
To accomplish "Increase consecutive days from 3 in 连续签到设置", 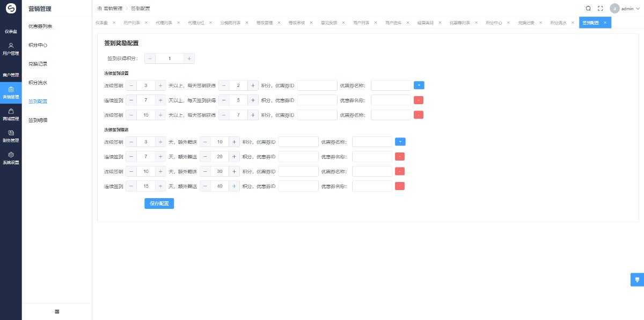I will coord(160,85).
